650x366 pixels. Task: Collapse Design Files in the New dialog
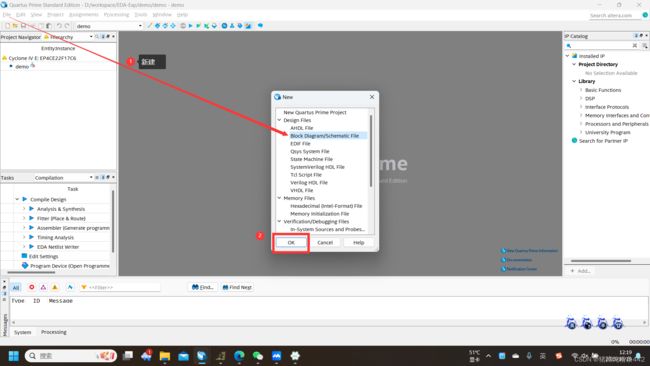tap(279, 120)
